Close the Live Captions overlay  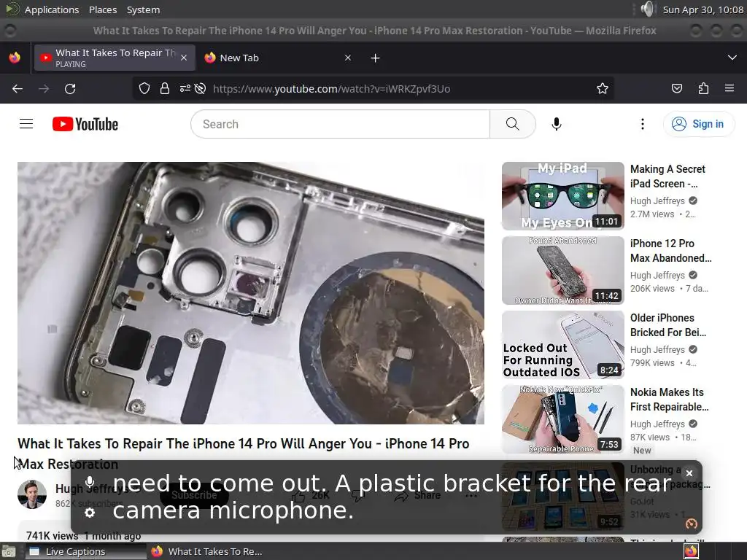coord(689,472)
